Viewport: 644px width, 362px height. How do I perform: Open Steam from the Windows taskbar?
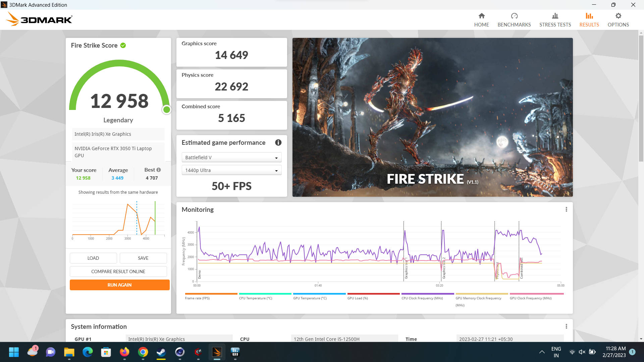pos(161,352)
